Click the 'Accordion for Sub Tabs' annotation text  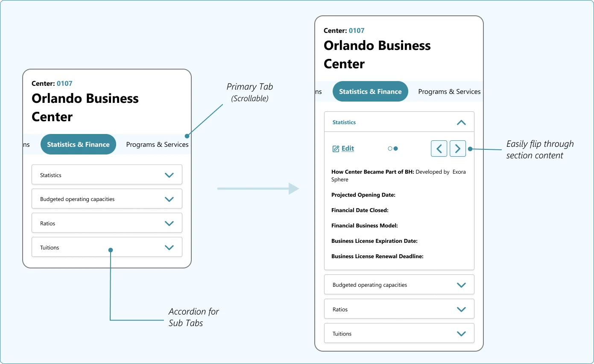tap(193, 317)
